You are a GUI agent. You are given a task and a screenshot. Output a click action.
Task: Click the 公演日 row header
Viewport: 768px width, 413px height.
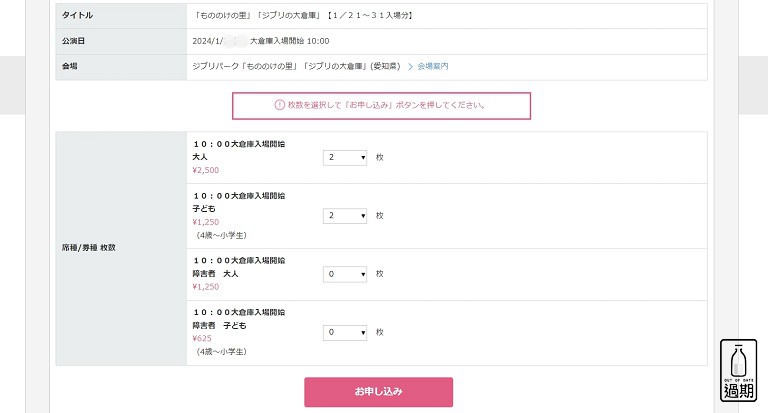click(x=73, y=41)
